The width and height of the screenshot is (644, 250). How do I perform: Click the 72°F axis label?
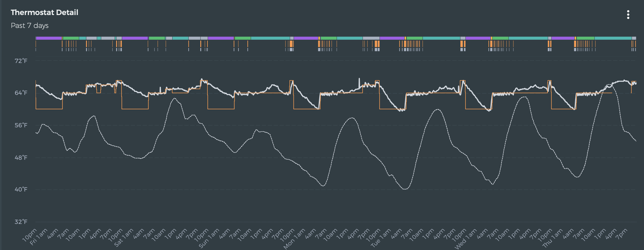(x=21, y=61)
